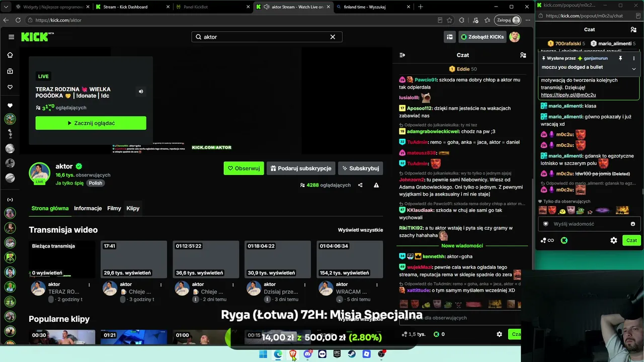
Task: Open the Ja tylko śpię category link
Action: point(69,183)
